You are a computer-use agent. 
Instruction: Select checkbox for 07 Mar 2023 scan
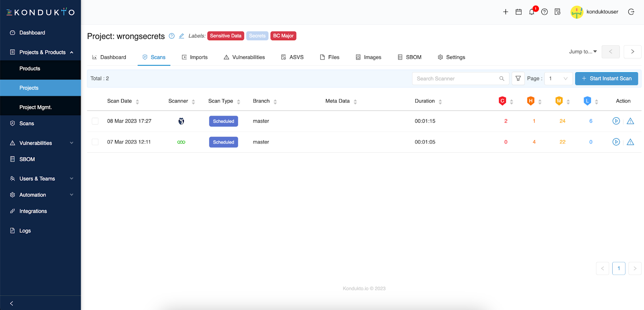click(95, 142)
